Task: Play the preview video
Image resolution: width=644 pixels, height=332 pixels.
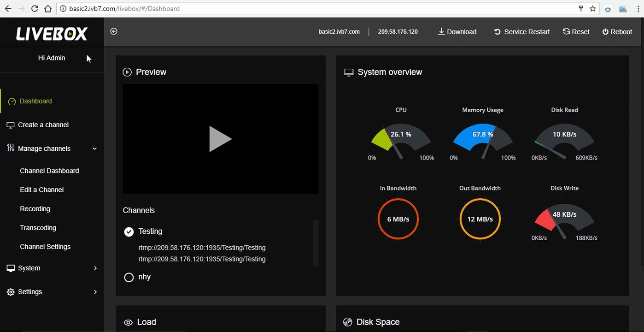Action: tap(220, 139)
